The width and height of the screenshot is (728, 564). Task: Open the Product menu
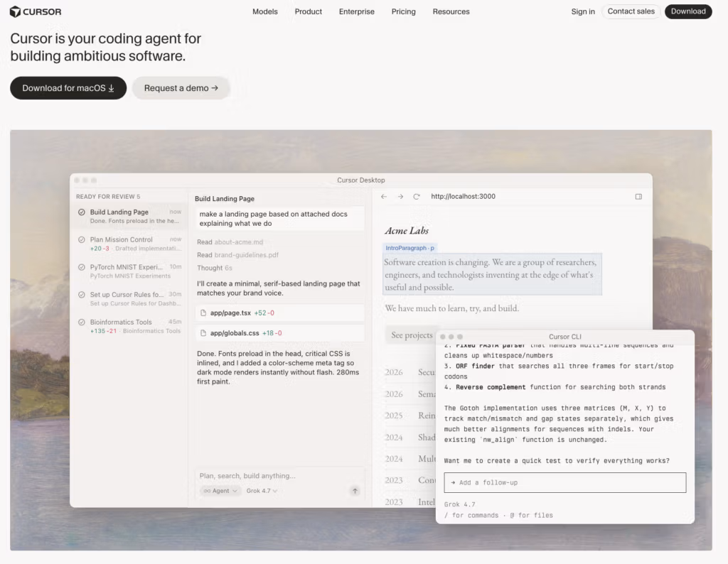(309, 11)
